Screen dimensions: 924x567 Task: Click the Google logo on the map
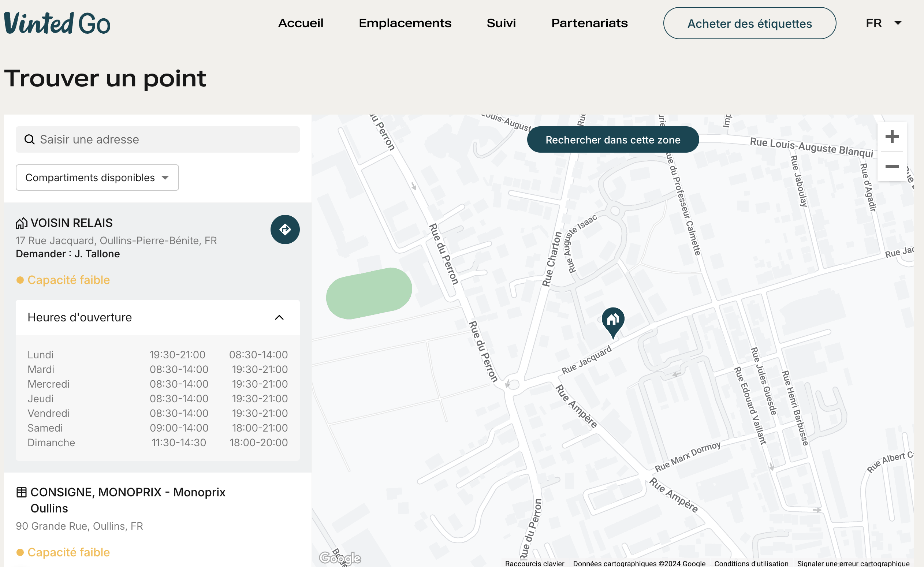(340, 558)
